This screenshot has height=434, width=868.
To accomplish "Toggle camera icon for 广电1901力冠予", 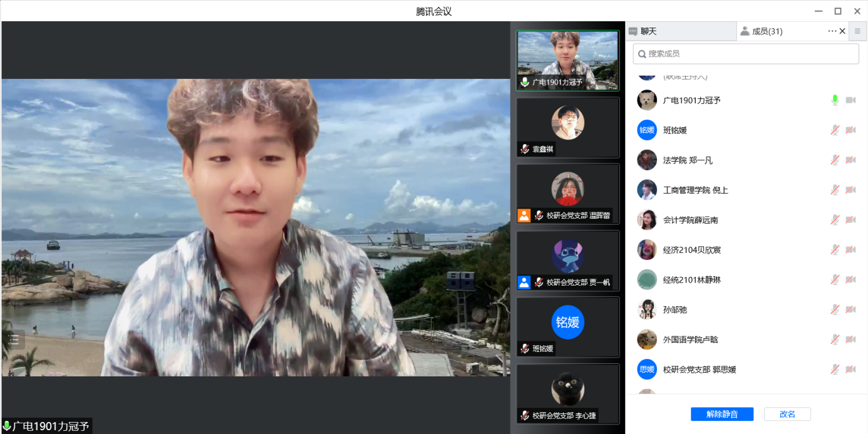I will pyautogui.click(x=850, y=100).
